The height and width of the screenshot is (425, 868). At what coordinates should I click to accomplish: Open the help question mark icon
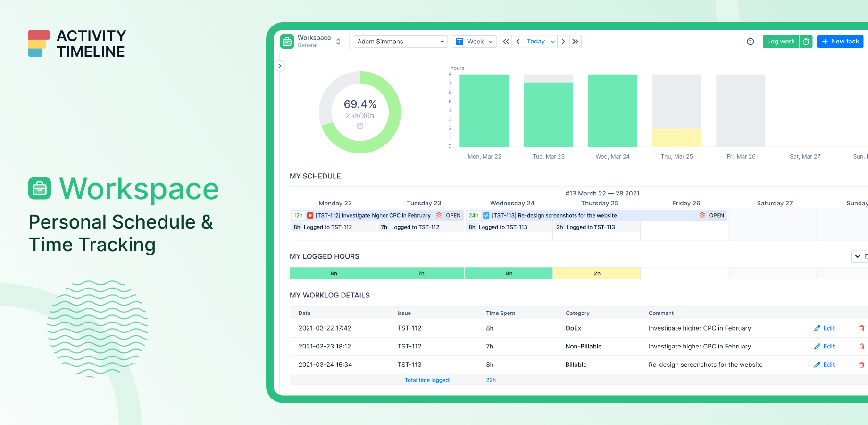(x=751, y=42)
